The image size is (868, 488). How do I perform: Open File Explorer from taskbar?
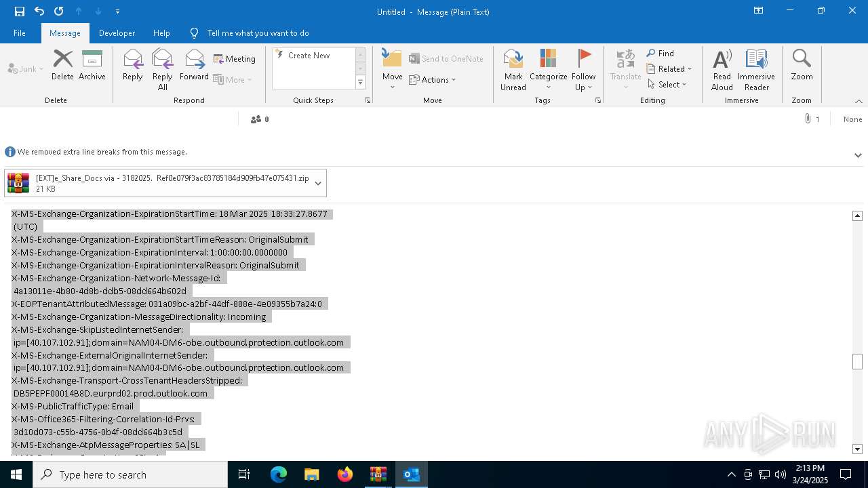311,474
